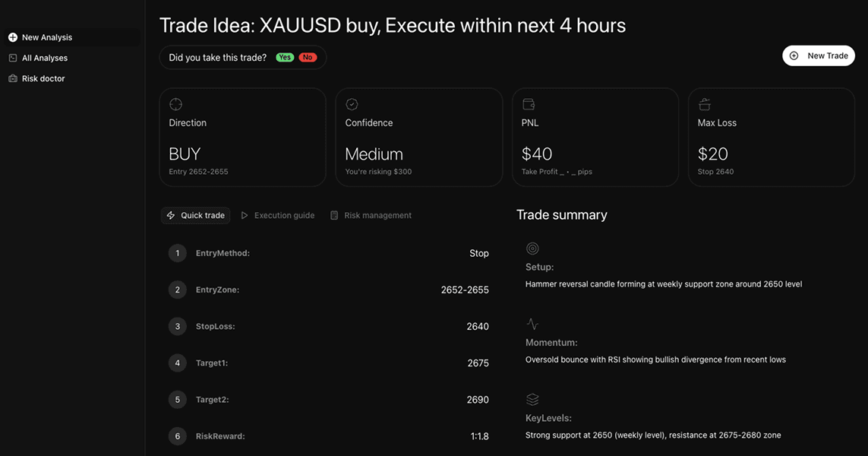Open the Execution guide tab

click(278, 216)
